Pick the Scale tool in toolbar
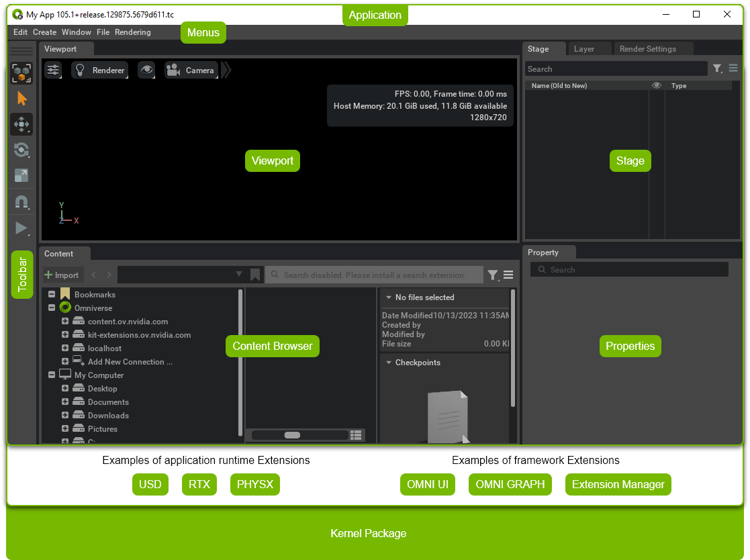Screen dimensions: 750x560 [21, 175]
